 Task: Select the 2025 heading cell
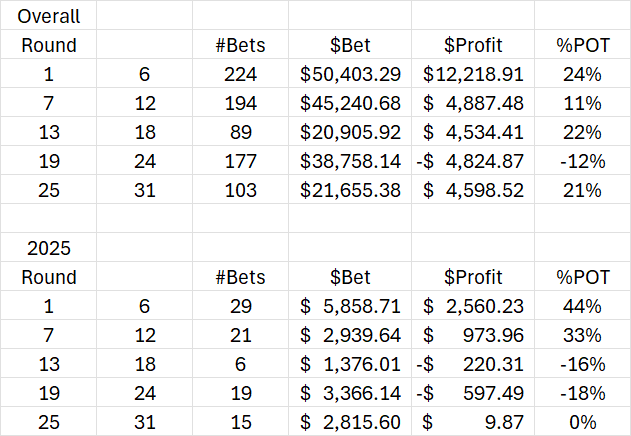[50, 248]
